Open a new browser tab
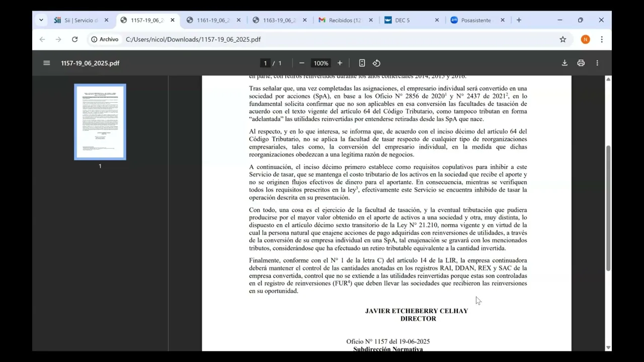Screen dimensions: 644x362 (x=519, y=20)
